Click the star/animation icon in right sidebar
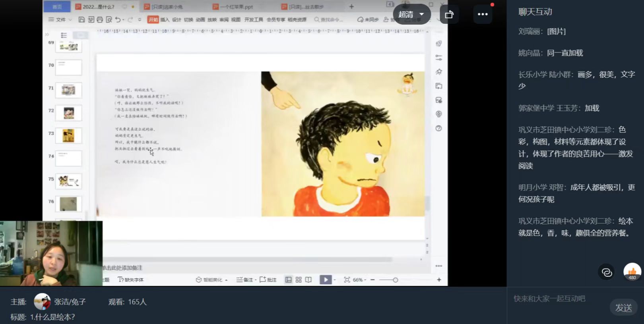Image resolution: width=644 pixels, height=324 pixels. (x=439, y=72)
